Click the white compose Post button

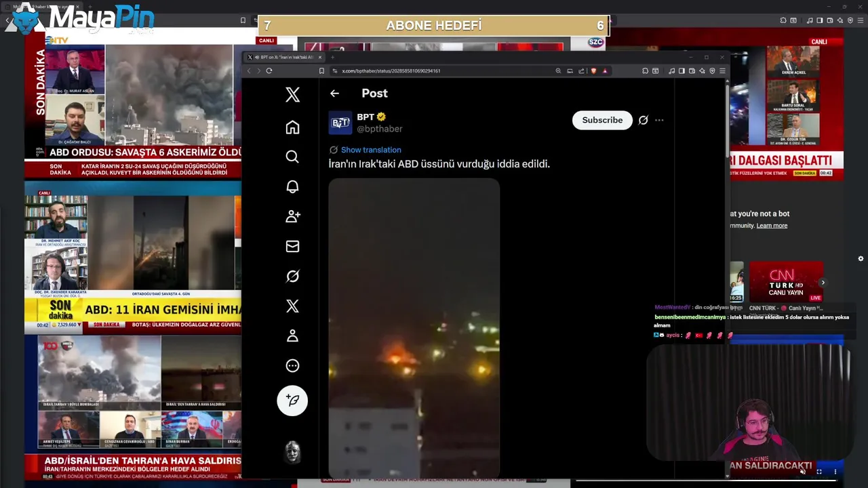click(x=292, y=400)
